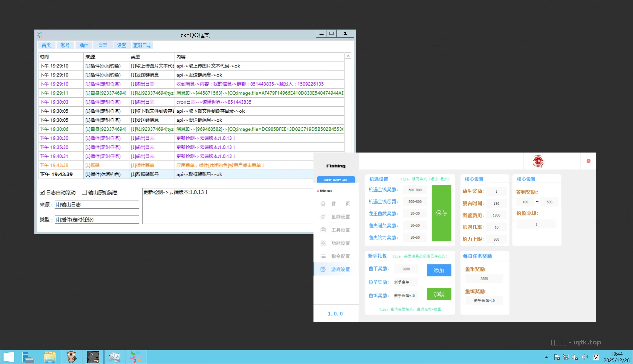633x364 pixels.
Task: Expand hidden icons in system tray
Action: coord(546,357)
